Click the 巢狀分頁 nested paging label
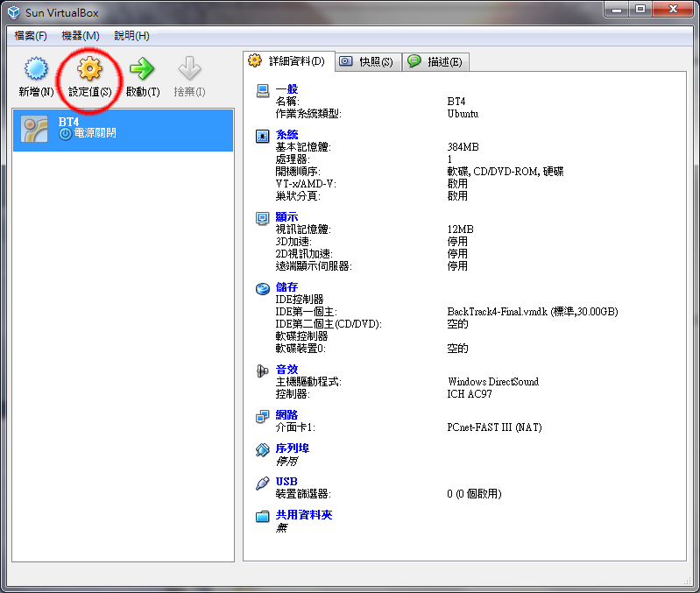This screenshot has width=700, height=593. 298,196
